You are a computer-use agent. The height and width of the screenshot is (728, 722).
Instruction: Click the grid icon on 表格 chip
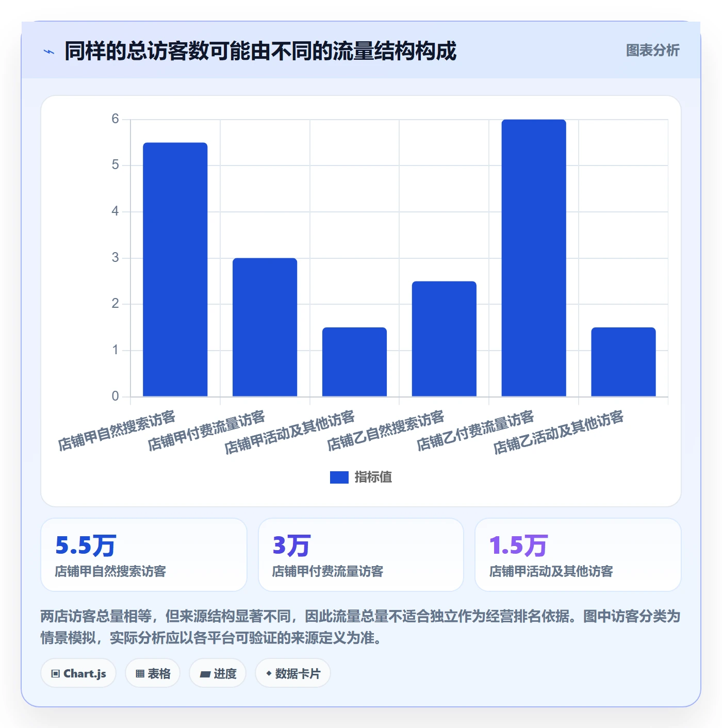pos(140,674)
